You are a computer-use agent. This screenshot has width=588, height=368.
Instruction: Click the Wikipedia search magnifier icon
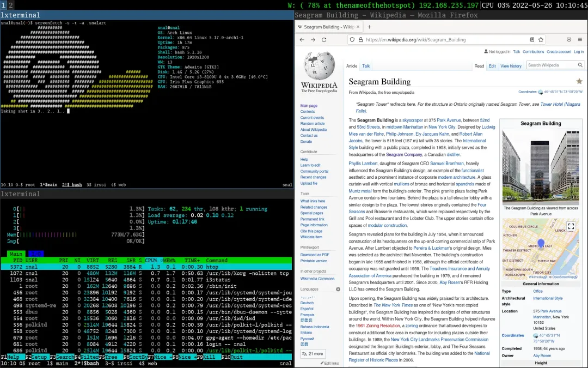pos(580,65)
